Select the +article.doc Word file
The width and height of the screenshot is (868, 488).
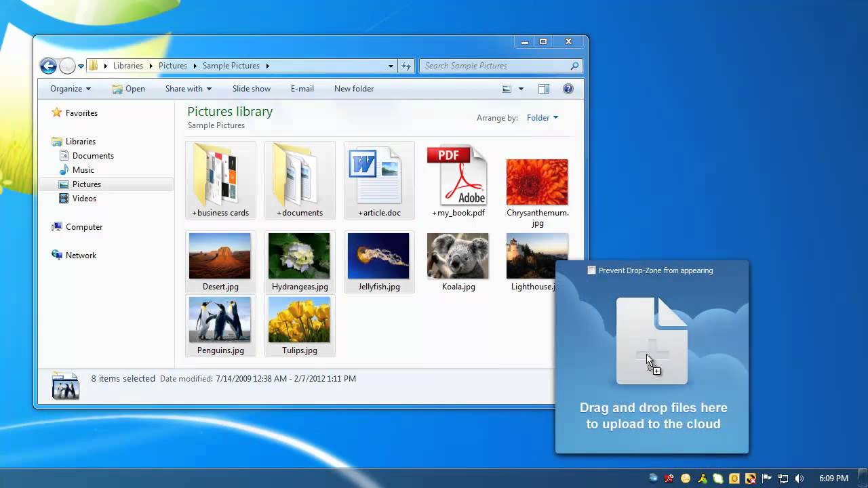(379, 180)
